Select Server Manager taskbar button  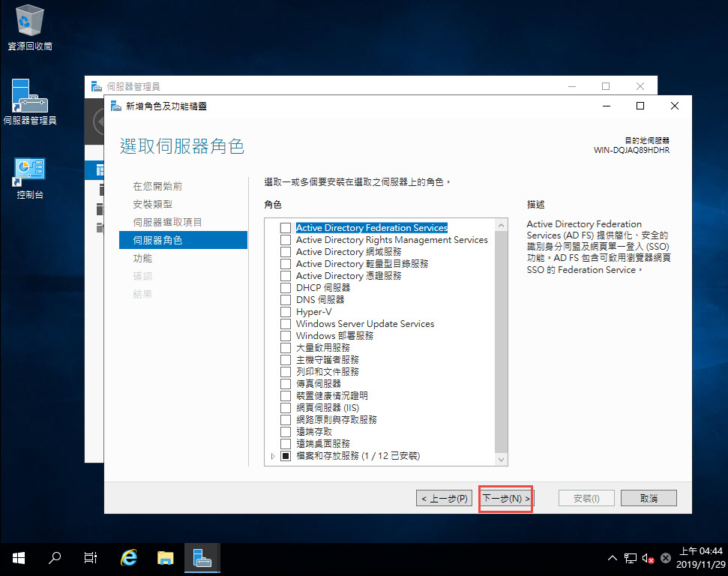coord(202,558)
